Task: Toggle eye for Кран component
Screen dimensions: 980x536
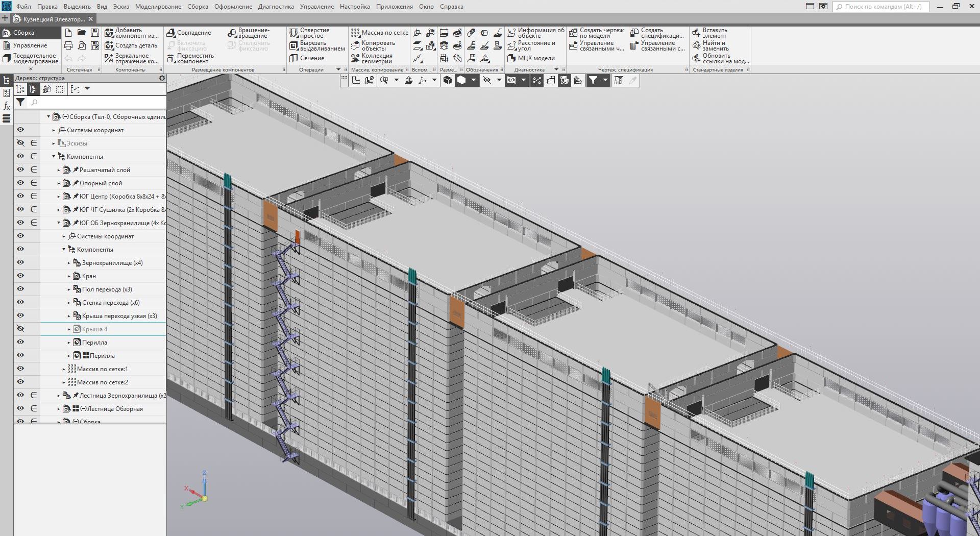Action: click(20, 276)
